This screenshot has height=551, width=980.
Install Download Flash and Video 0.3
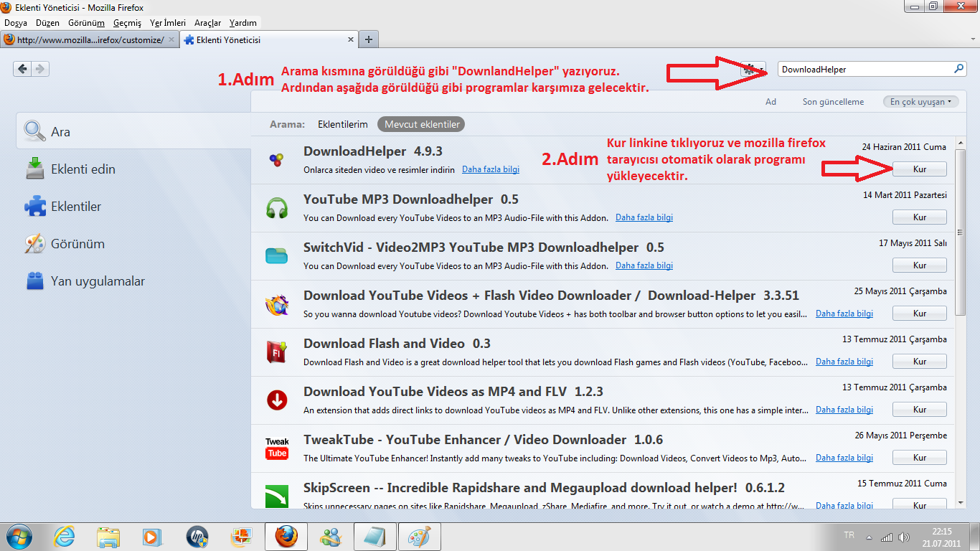tap(920, 362)
